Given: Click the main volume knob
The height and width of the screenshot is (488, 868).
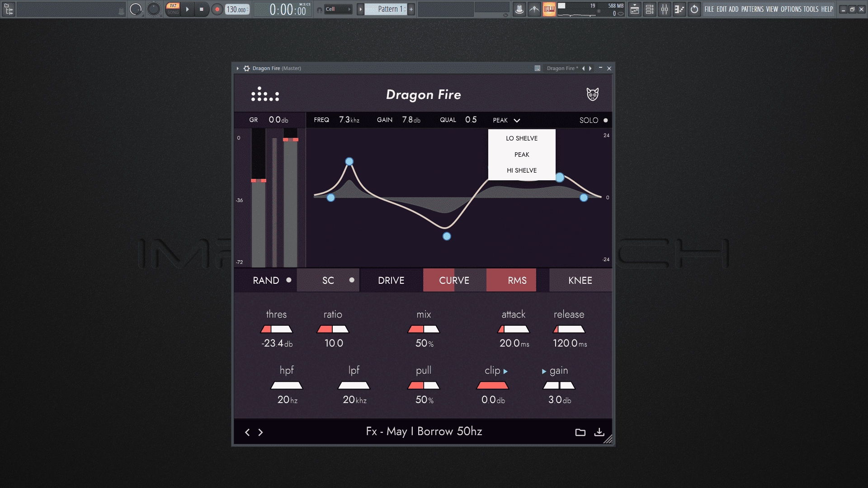Looking at the screenshot, I should coord(136,9).
